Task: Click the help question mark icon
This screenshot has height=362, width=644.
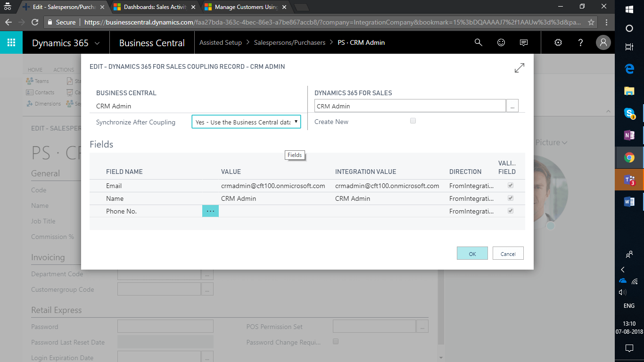Action: coord(581,42)
